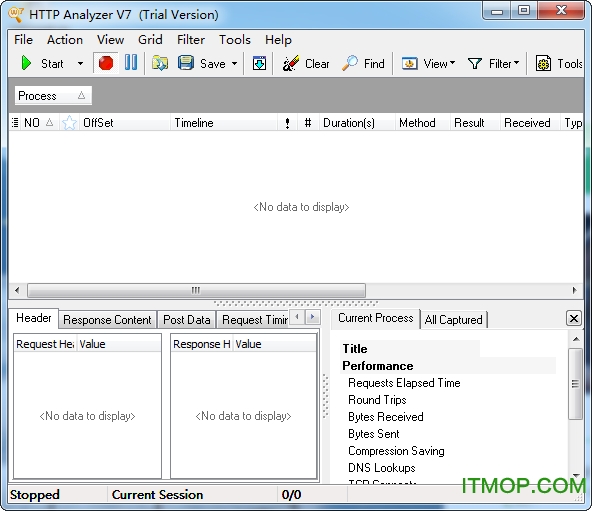
Task: Open a session file with the folder icon
Action: [160, 63]
